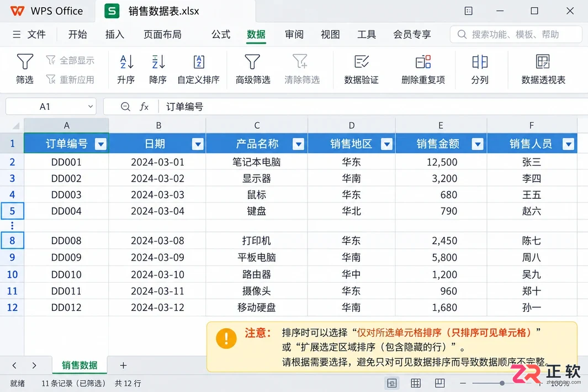The width and height of the screenshot is (588, 392).
Task: Click the search 搜索功能 input box
Action: (516, 35)
